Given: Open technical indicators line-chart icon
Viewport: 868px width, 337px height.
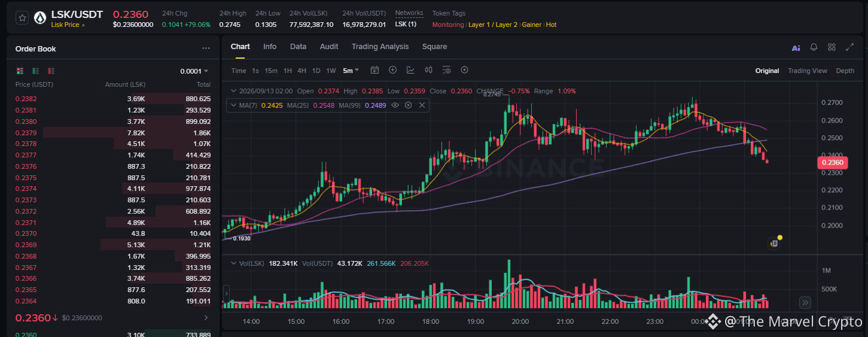Looking at the screenshot, I should click(410, 70).
